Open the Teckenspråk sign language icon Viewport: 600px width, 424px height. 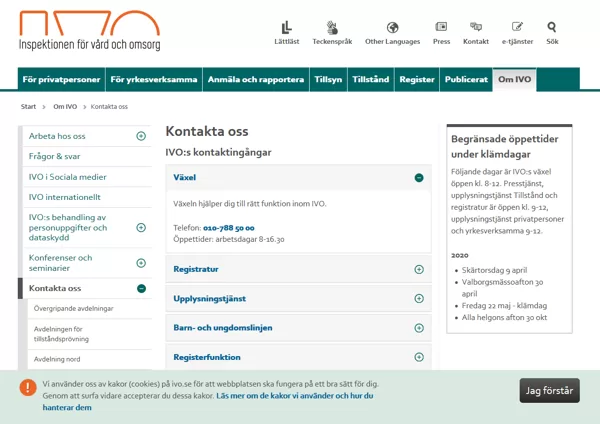pos(332,28)
